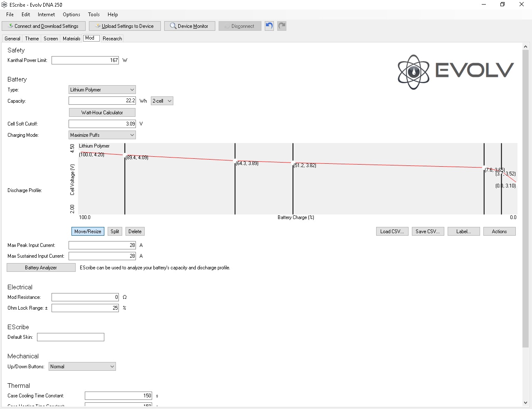Screen dimensions: 532x409
Task: Click the Evolv logo image
Action: click(x=456, y=71)
